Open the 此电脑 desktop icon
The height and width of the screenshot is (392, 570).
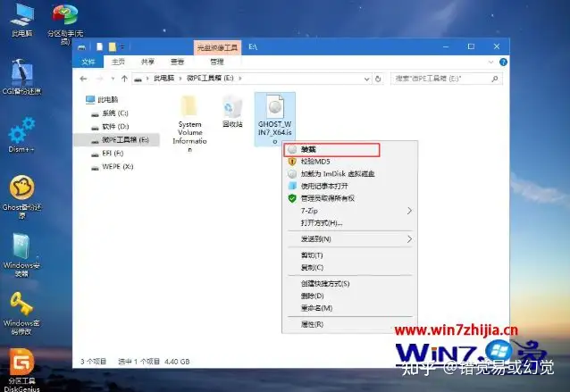(x=21, y=20)
